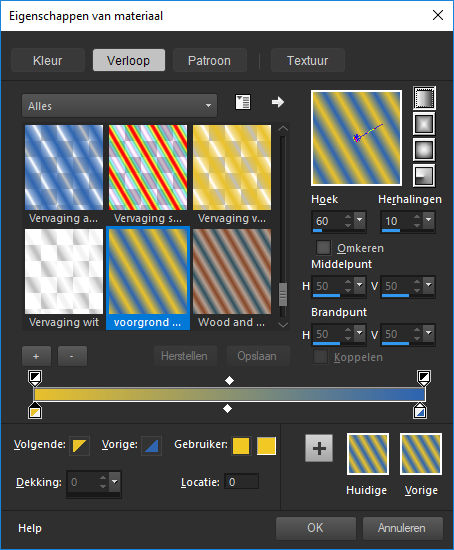
Task: Add current material to swatches plus icon
Action: tap(319, 448)
